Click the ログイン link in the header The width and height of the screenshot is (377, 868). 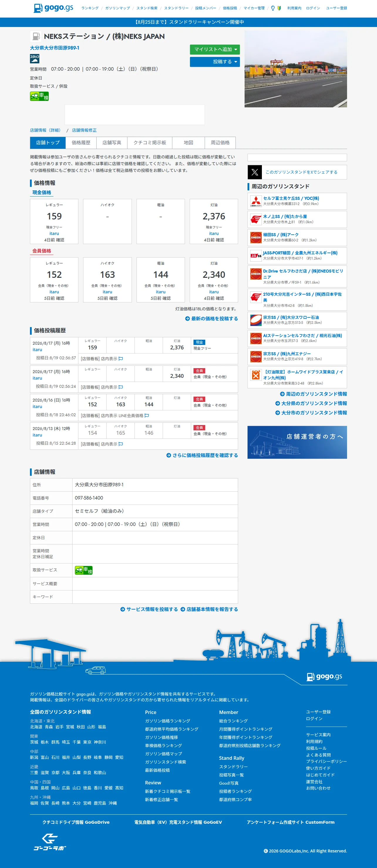coord(313,8)
